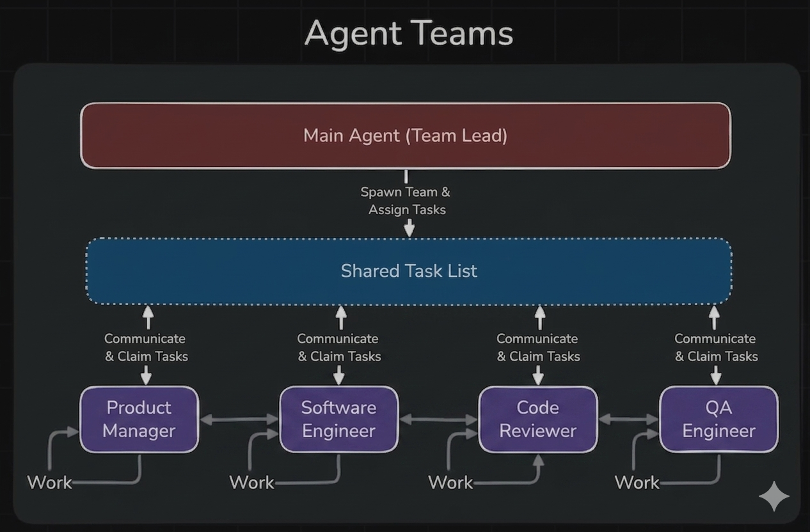Click the arrow between Software Engineer and Code Reviewer

pos(438,419)
